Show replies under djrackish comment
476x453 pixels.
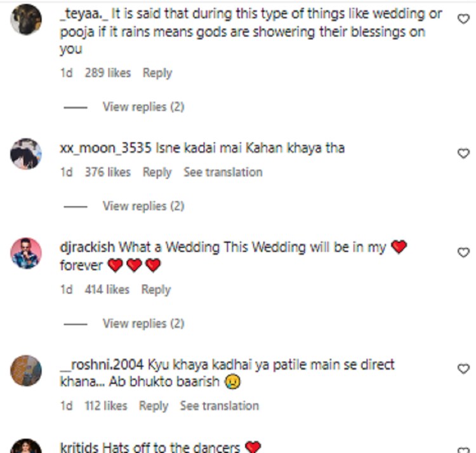tap(143, 323)
